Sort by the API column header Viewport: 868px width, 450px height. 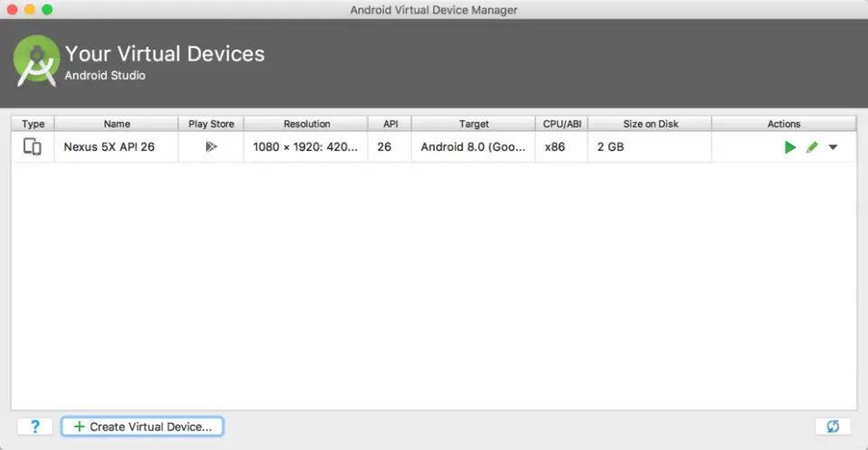point(390,124)
